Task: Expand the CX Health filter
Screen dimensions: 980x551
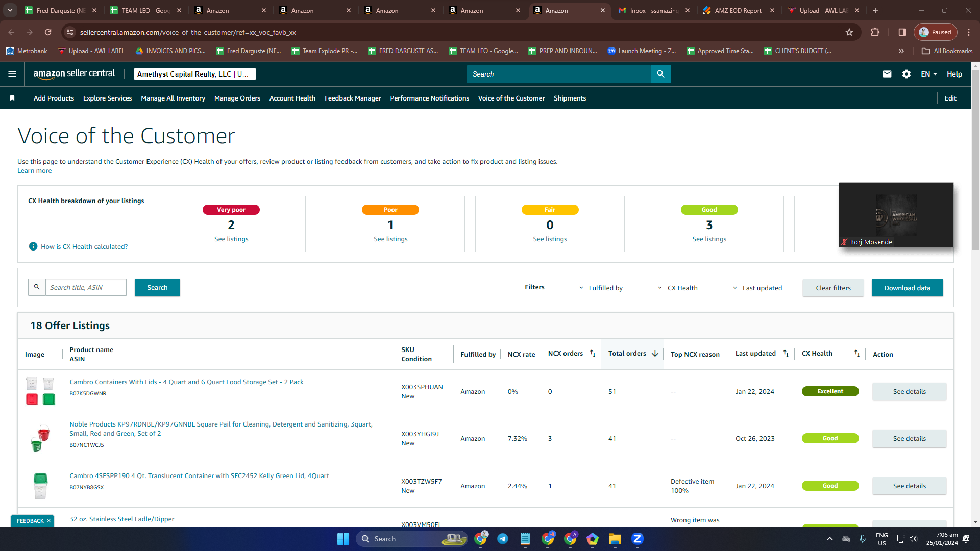Action: pos(677,288)
